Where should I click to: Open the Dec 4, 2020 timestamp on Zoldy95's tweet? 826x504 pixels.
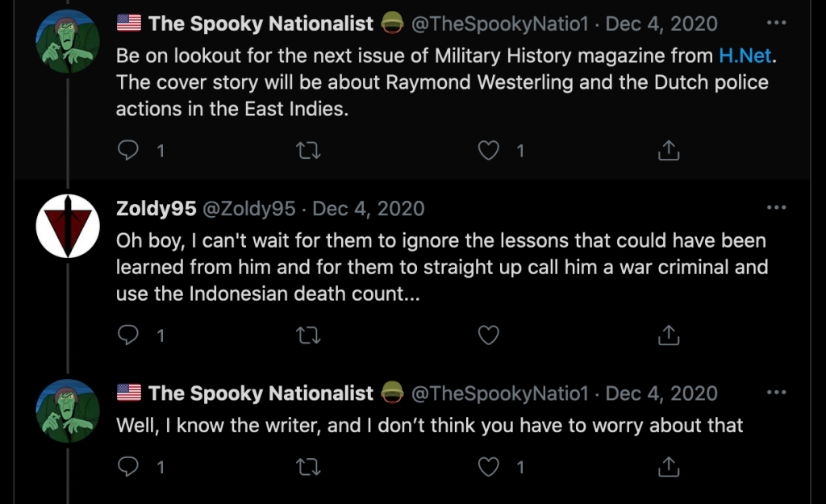pos(368,209)
